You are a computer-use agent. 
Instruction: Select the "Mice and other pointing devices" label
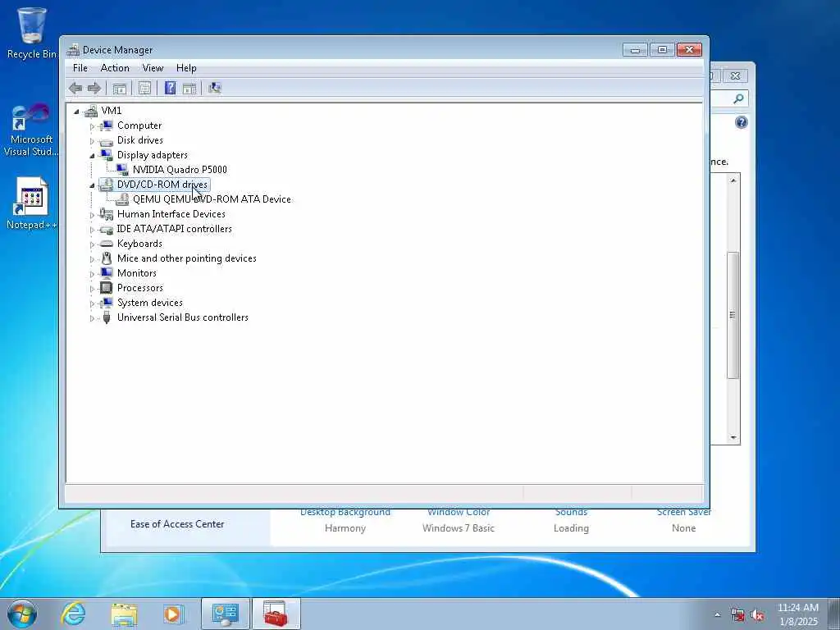[187, 258]
